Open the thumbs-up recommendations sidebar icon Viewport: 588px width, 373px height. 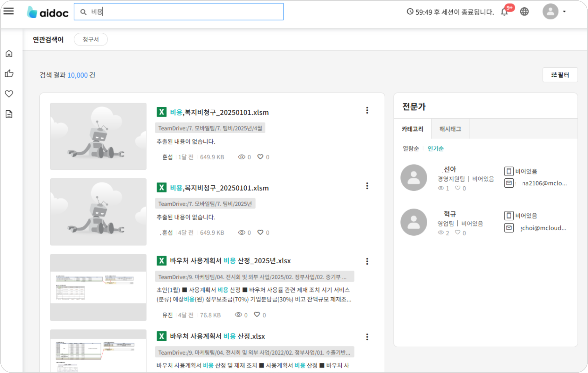pyautogui.click(x=9, y=74)
